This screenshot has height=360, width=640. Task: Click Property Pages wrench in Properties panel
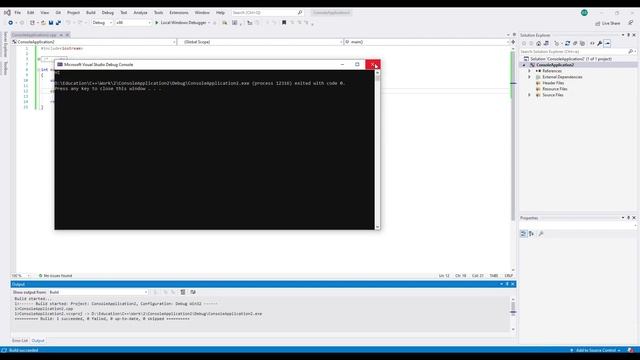coord(541,233)
